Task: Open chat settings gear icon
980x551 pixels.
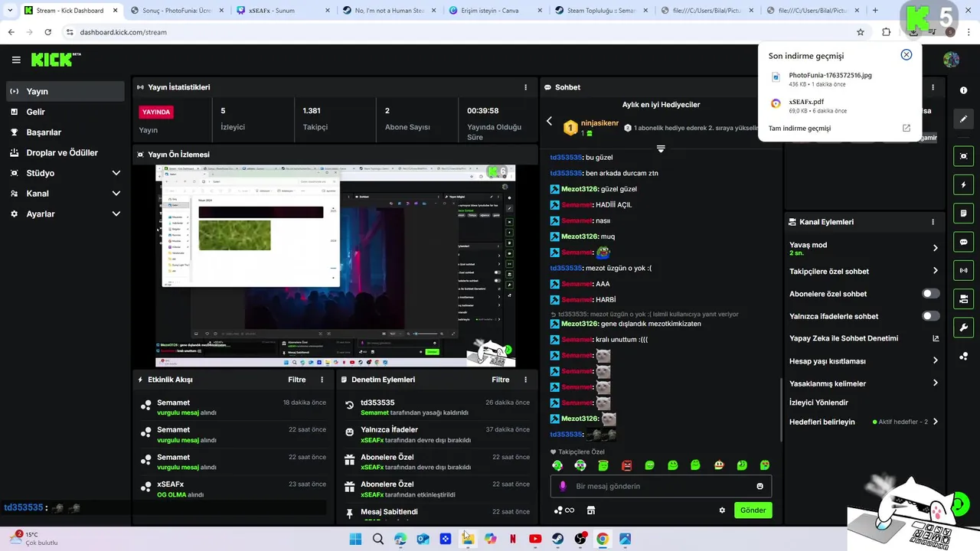Action: click(x=722, y=510)
